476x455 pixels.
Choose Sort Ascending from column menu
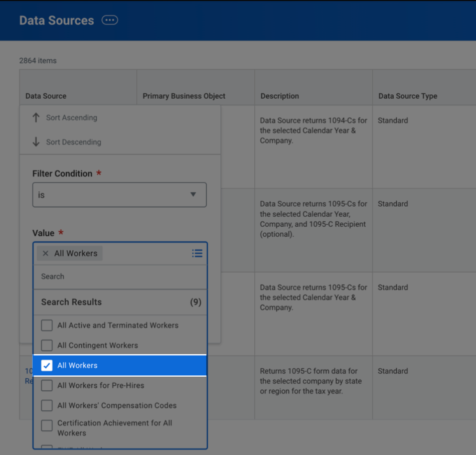(x=72, y=117)
